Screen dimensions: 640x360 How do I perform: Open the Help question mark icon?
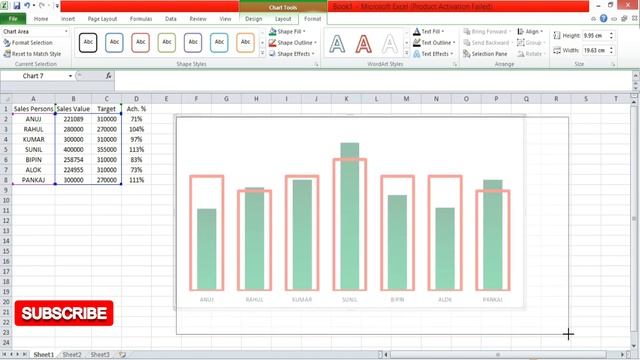[603, 18]
